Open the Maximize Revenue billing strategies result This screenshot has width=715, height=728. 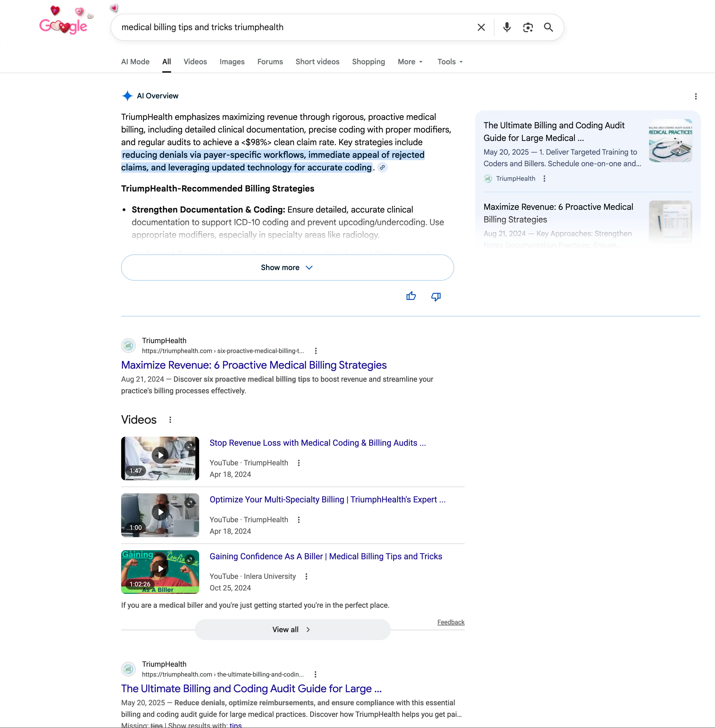[254, 365]
